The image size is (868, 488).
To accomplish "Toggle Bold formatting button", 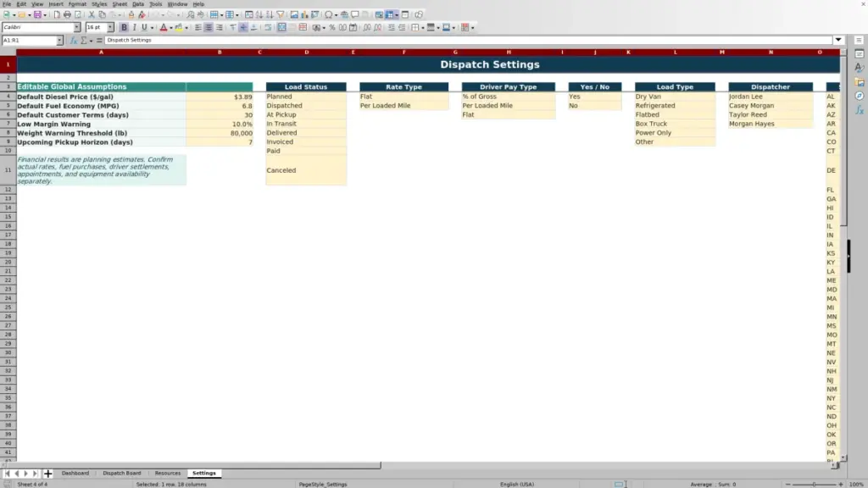I will tap(124, 28).
